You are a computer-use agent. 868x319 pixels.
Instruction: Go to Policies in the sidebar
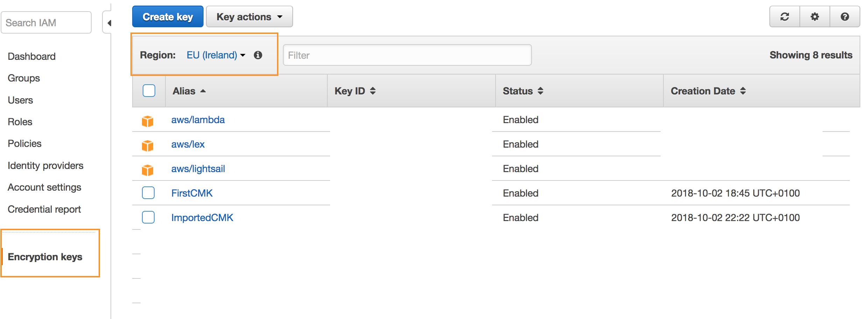(x=24, y=143)
